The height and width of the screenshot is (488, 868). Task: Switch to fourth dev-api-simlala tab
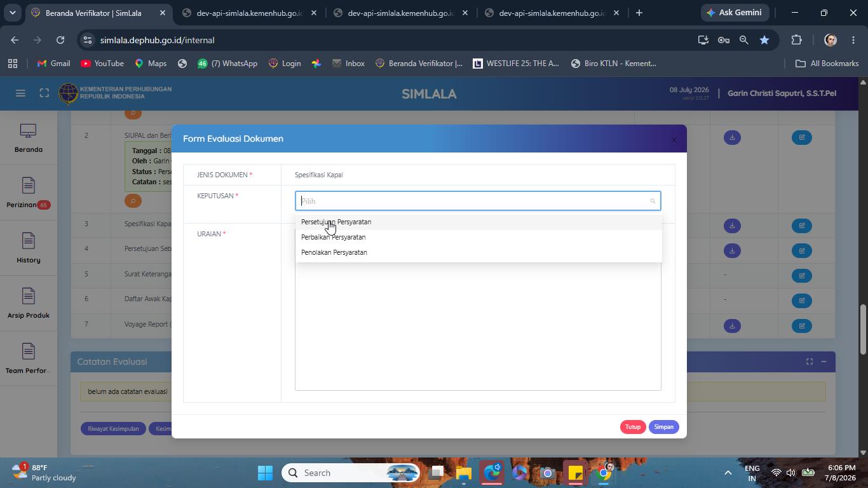click(551, 13)
